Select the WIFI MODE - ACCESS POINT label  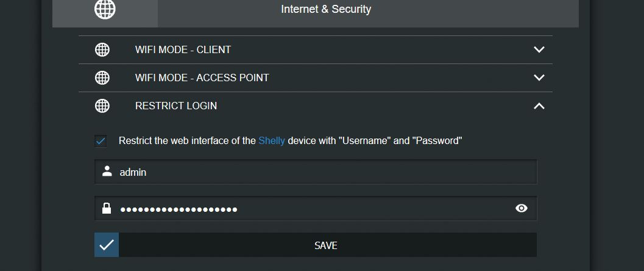202,78
